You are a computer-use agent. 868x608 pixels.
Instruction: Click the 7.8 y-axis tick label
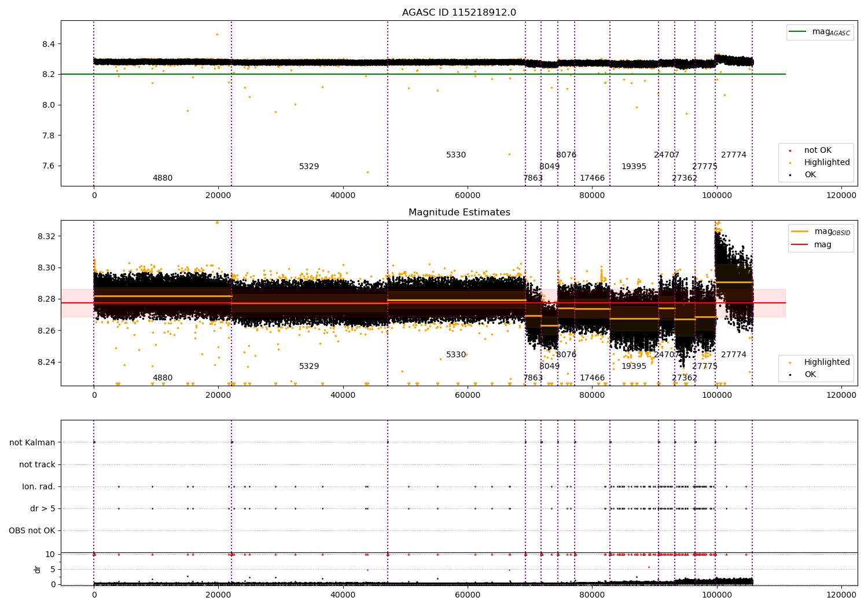click(49, 135)
